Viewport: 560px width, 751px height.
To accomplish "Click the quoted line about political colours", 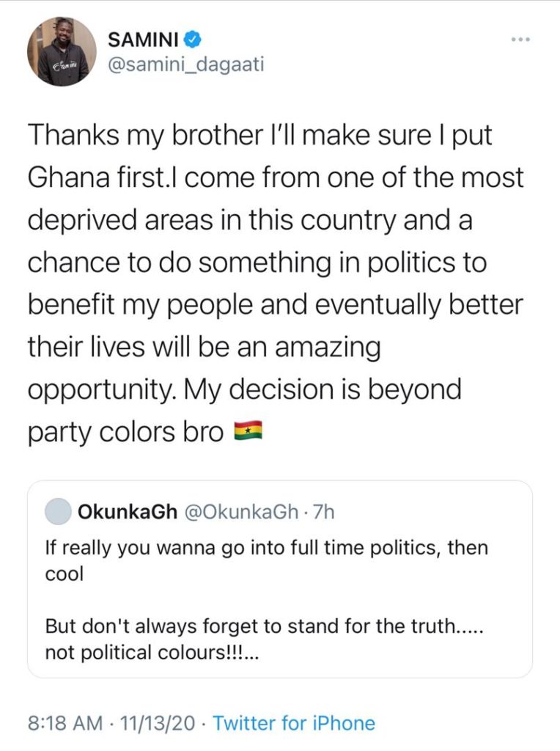I will 152,652.
